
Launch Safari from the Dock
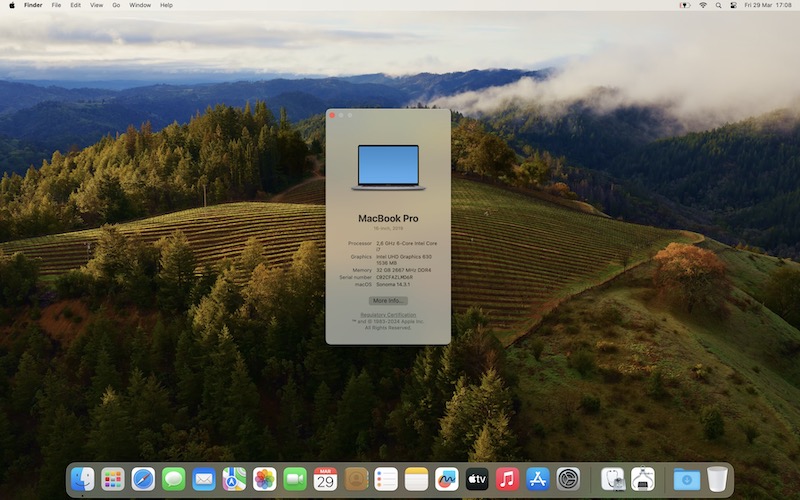(143, 479)
